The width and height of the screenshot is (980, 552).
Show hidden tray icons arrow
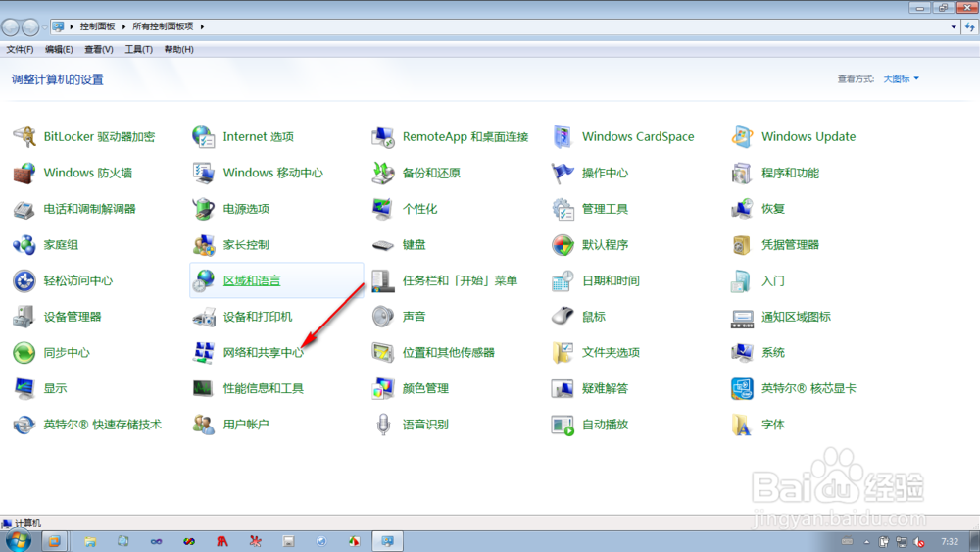[866, 541]
